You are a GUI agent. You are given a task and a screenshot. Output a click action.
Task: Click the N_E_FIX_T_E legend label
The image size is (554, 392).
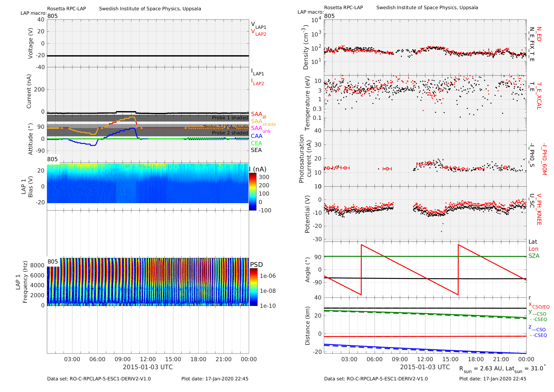[532, 44]
